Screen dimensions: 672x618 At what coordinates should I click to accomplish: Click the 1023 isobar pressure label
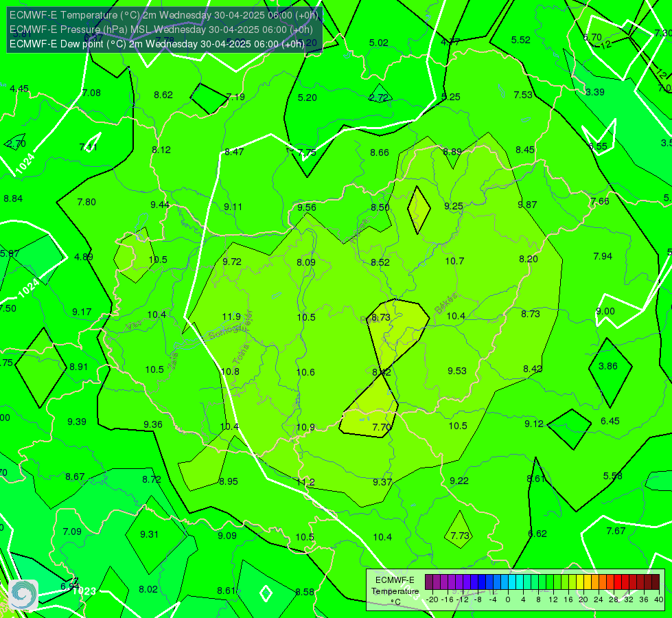point(84,591)
